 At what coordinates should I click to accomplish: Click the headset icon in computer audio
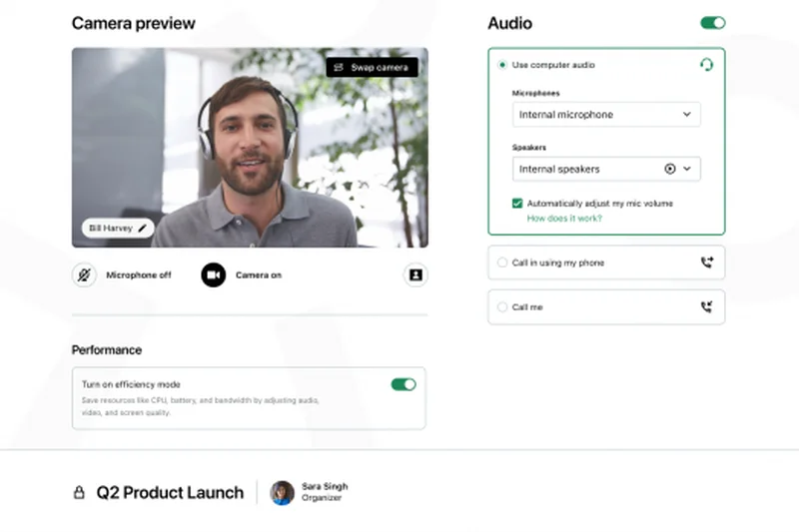pyautogui.click(x=706, y=65)
